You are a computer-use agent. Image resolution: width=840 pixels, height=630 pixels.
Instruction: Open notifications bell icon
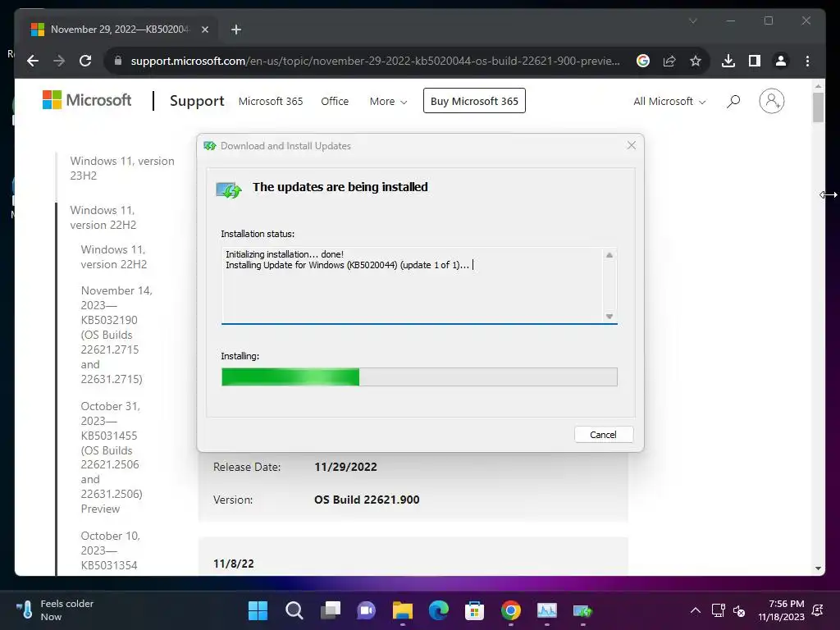818,610
